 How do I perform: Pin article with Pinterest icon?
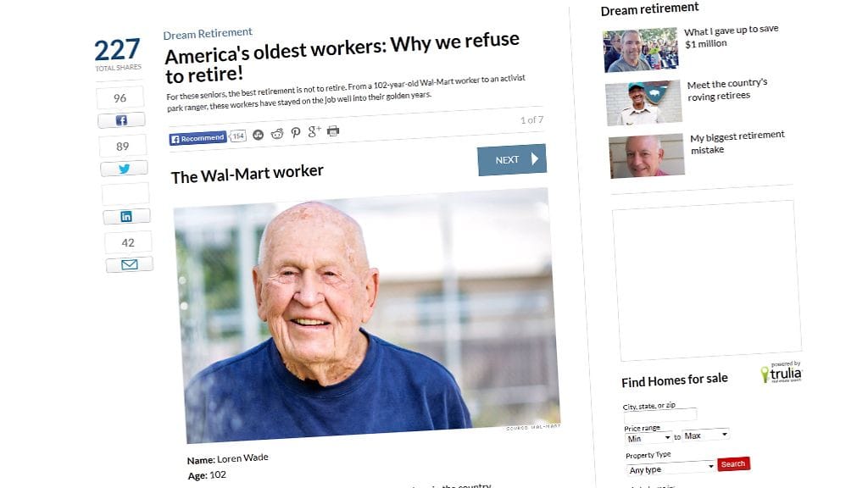coord(296,132)
